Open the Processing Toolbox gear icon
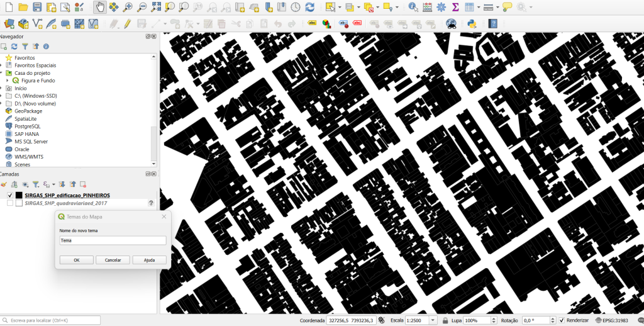This screenshot has width=644, height=326. click(441, 7)
